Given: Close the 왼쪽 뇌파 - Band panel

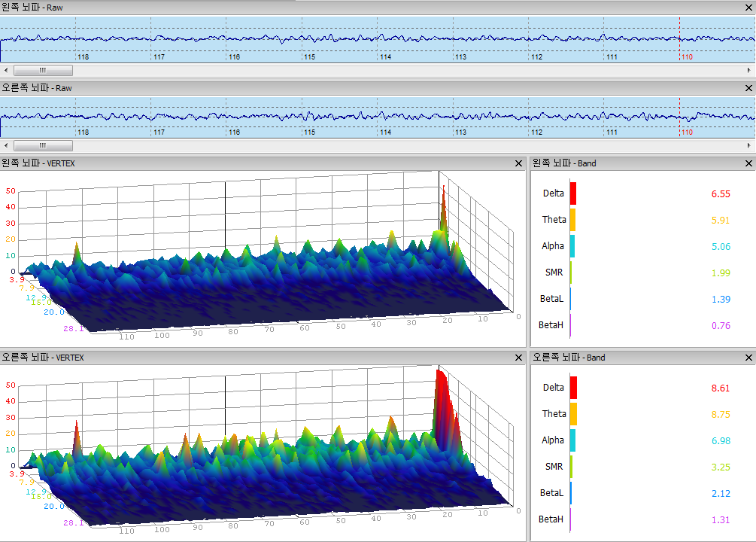Looking at the screenshot, I should tap(748, 163).
